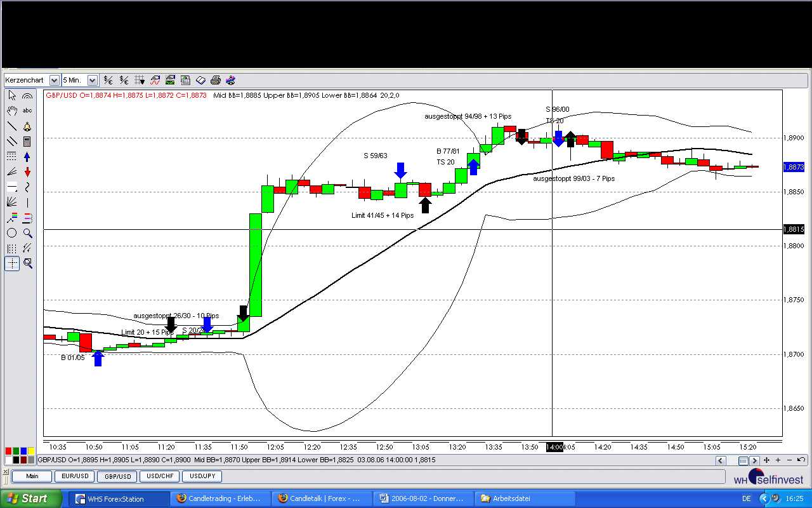The height and width of the screenshot is (508, 812).
Task: Open the 5 Min. timeframe dropdown
Action: coord(93,80)
